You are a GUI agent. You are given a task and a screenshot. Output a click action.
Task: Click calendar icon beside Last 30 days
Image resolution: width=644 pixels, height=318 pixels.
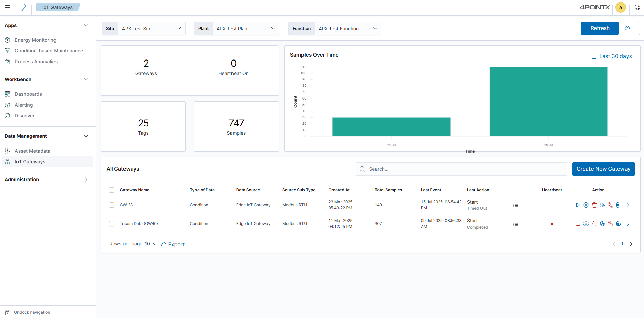pos(594,56)
